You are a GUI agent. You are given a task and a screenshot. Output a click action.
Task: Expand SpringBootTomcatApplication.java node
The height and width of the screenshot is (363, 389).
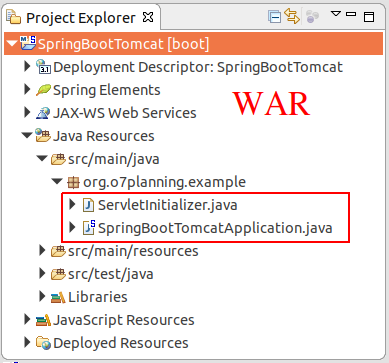click(x=72, y=227)
